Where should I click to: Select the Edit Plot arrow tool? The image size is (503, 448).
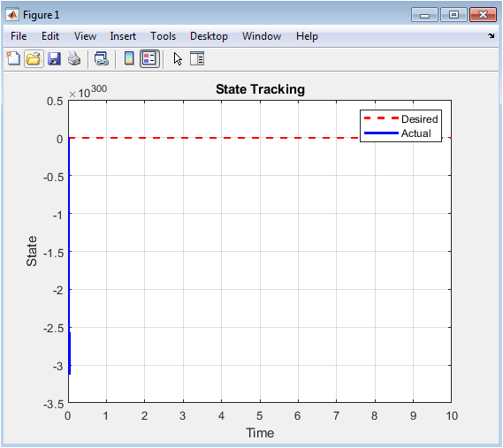tap(178, 59)
